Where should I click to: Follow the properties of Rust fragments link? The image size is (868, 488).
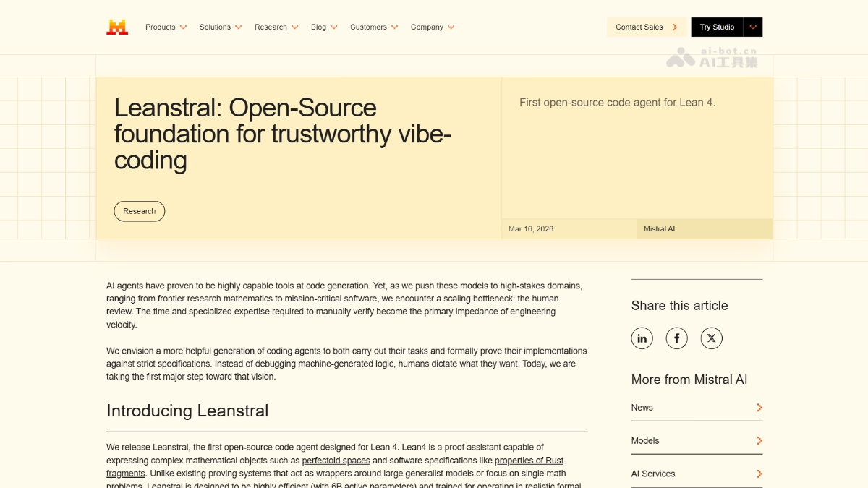(x=529, y=461)
